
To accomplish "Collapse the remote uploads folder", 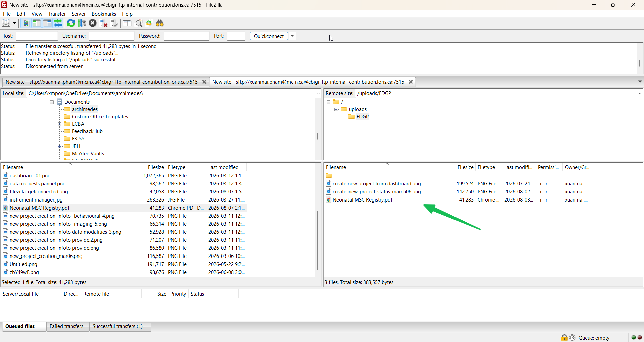I will coord(336,109).
